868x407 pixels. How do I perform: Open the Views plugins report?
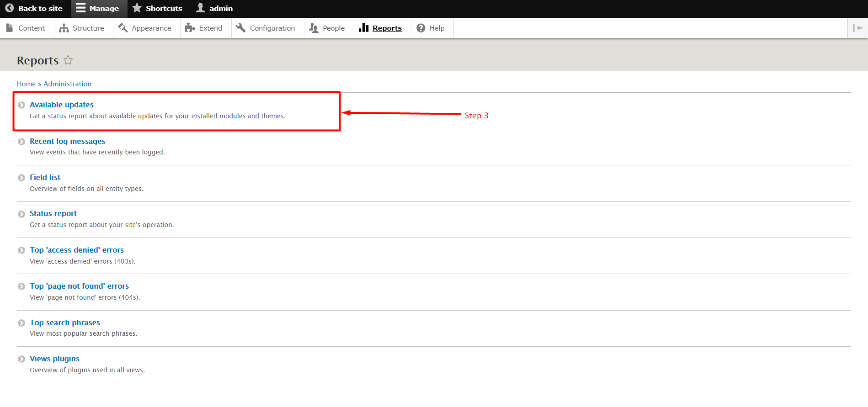click(54, 359)
